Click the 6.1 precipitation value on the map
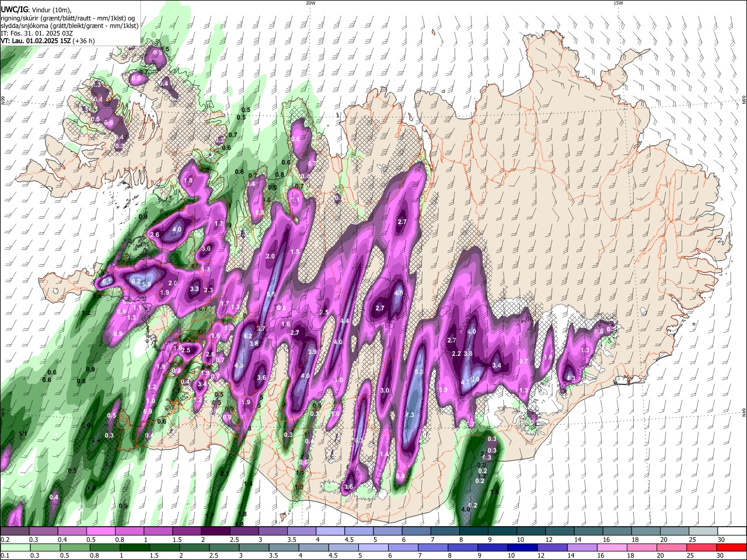 (x=106, y=281)
